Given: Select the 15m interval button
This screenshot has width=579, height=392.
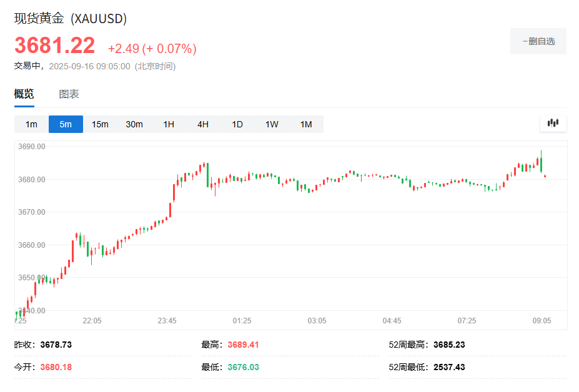Looking at the screenshot, I should coord(99,124).
